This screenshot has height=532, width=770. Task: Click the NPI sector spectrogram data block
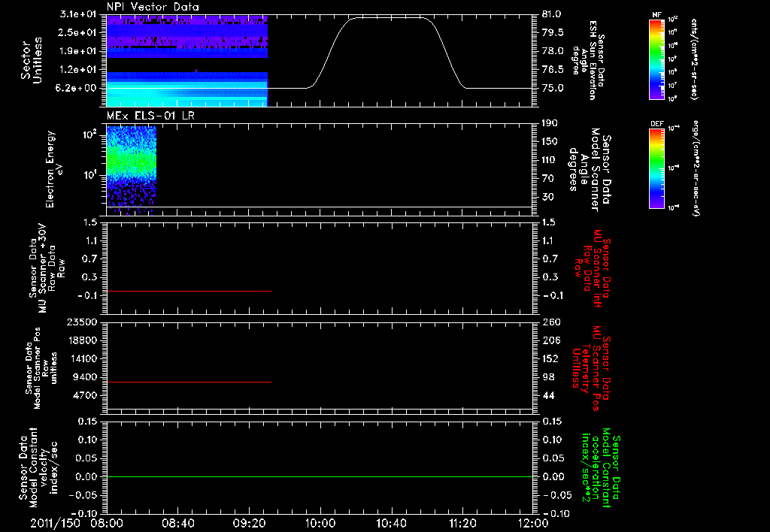click(x=186, y=60)
